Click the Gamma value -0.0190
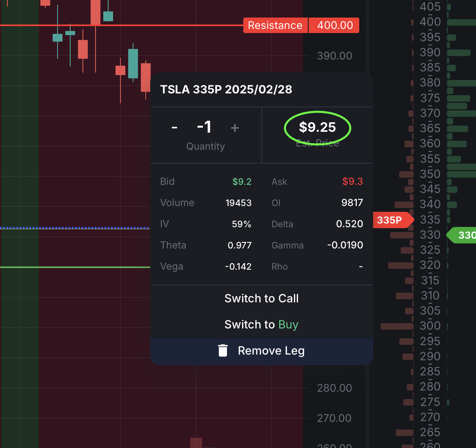This screenshot has height=448, width=476. coord(345,245)
